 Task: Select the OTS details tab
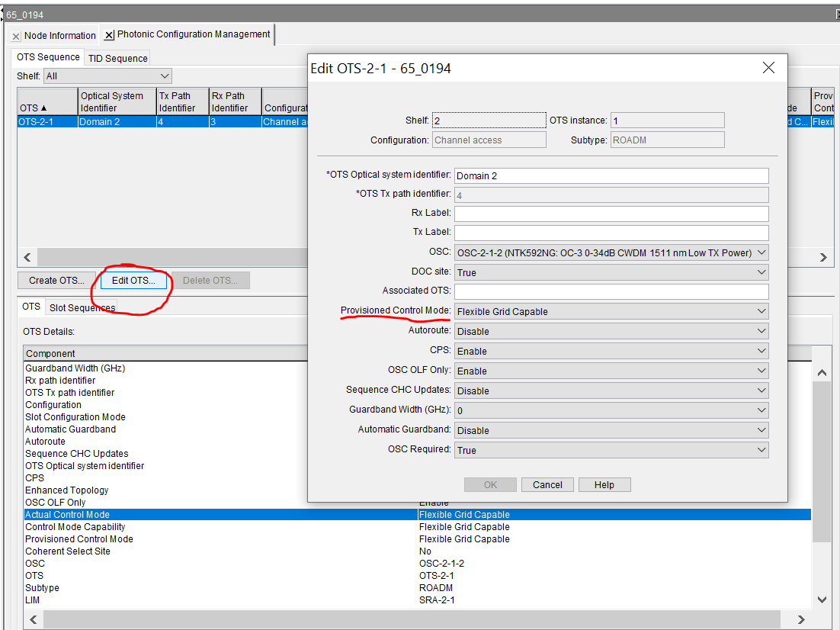[x=31, y=307]
